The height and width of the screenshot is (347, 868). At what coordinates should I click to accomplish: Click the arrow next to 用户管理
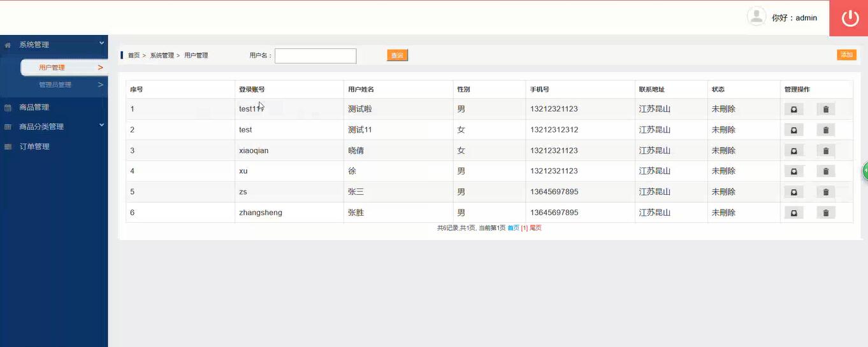coord(100,67)
